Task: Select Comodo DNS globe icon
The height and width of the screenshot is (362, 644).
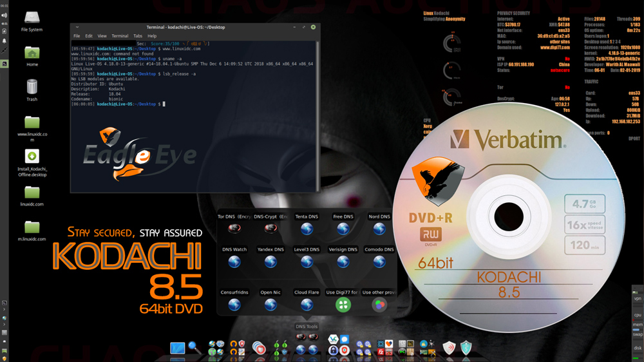Action: 379,262
